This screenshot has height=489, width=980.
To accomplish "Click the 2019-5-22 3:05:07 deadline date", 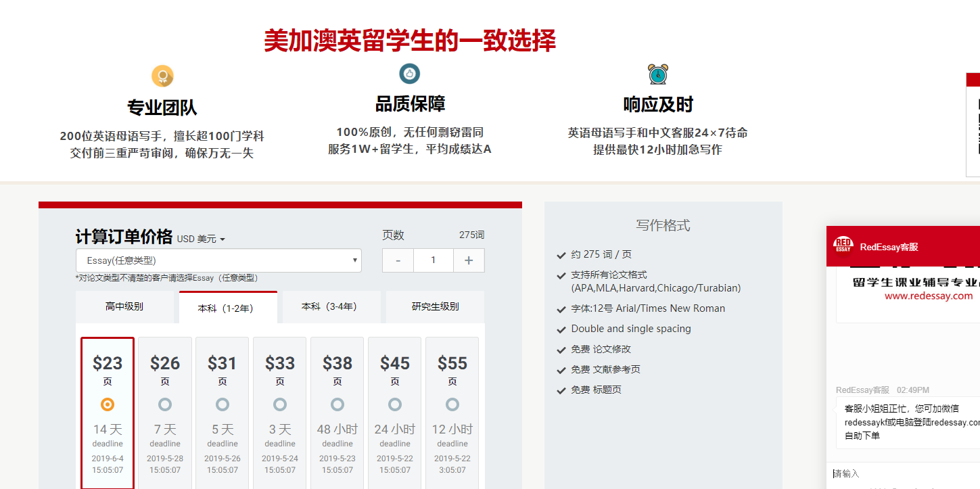I will [x=452, y=464].
